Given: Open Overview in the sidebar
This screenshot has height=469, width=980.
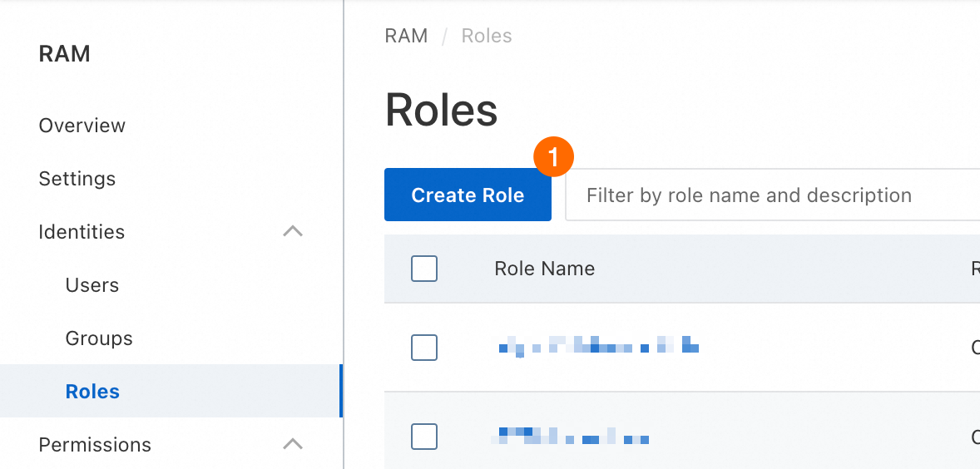Looking at the screenshot, I should coord(82,126).
